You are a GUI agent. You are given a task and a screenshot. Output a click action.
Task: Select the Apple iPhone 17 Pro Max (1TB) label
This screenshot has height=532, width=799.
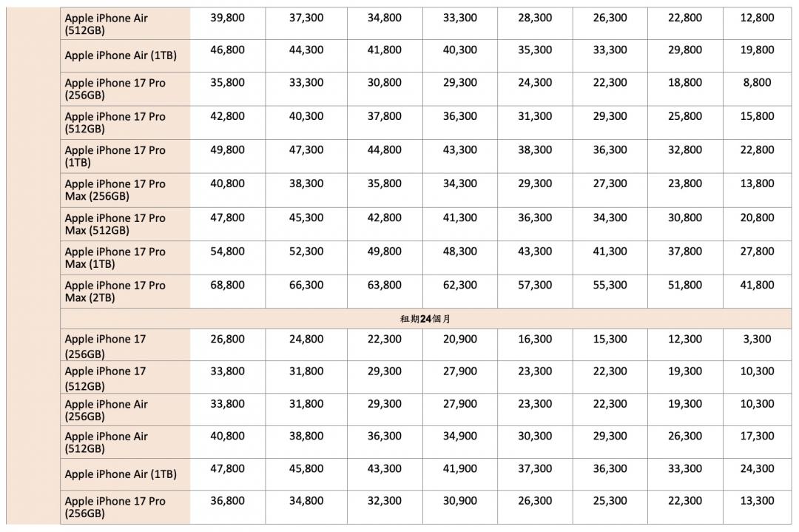pos(115,257)
